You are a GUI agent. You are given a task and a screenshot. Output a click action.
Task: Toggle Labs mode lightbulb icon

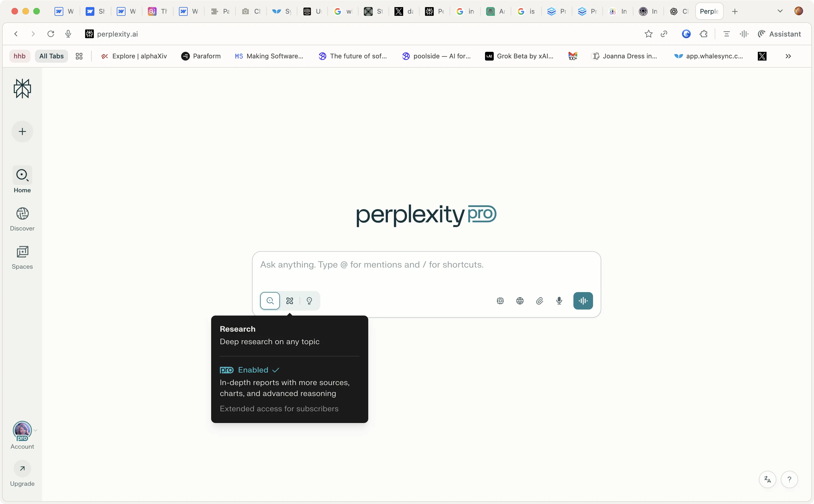click(309, 301)
